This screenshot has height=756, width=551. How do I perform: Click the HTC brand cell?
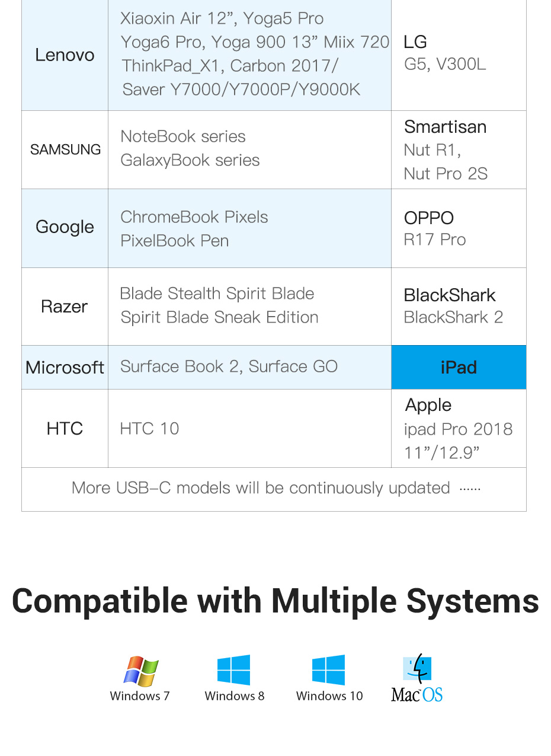tap(65, 428)
